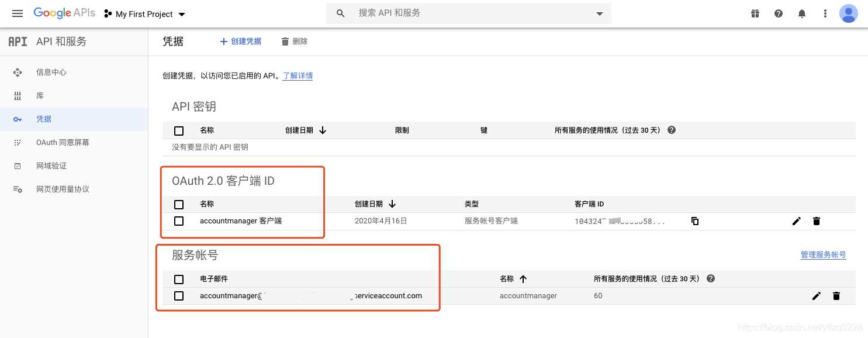Click the OAuth 同意屏幕 dotted icon

point(18,143)
